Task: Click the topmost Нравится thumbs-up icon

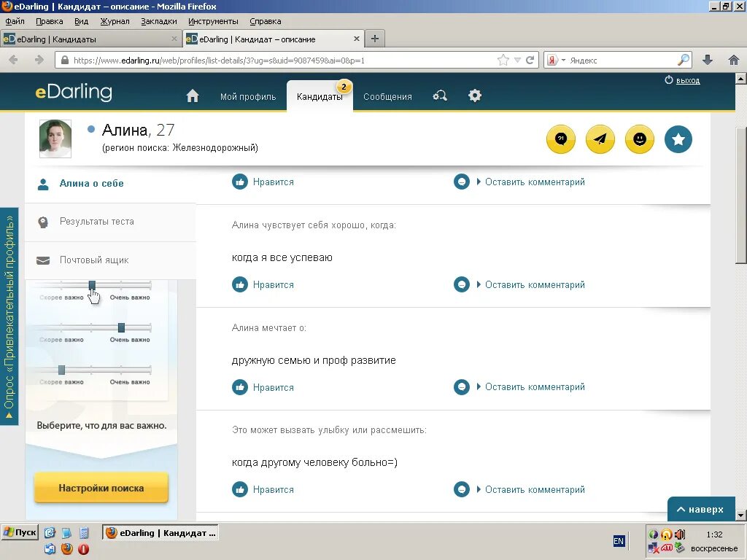Action: click(240, 182)
